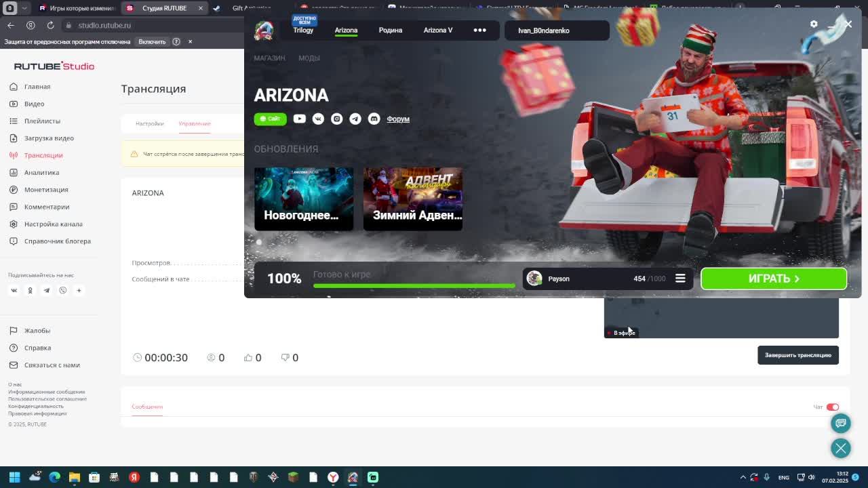The image size is (868, 488).
Task: Open Зимний Адвент update thumbnail
Action: [x=413, y=199]
